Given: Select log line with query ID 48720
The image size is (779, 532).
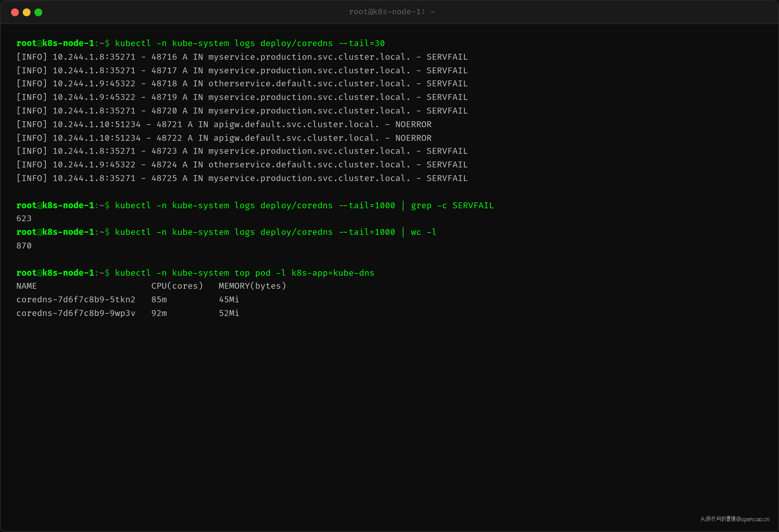Looking at the screenshot, I should coord(242,111).
